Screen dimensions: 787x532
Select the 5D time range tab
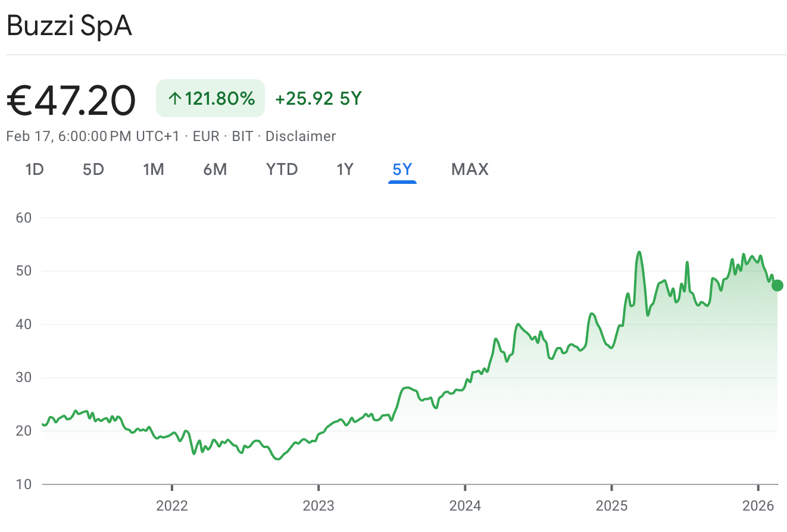click(93, 170)
